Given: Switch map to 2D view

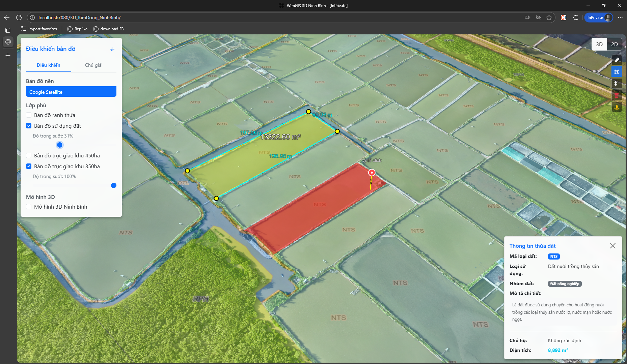Looking at the screenshot, I should [614, 44].
